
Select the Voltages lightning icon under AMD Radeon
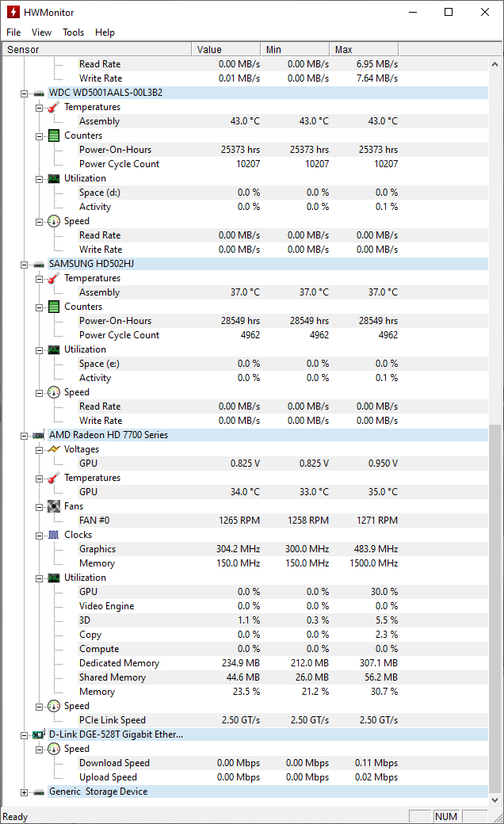tap(53, 449)
